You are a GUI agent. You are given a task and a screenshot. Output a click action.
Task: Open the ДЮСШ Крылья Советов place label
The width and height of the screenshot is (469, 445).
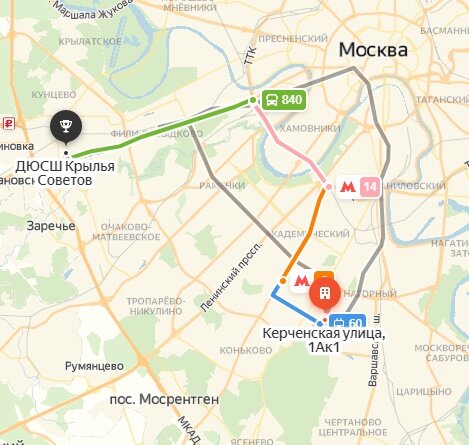pos(65,173)
